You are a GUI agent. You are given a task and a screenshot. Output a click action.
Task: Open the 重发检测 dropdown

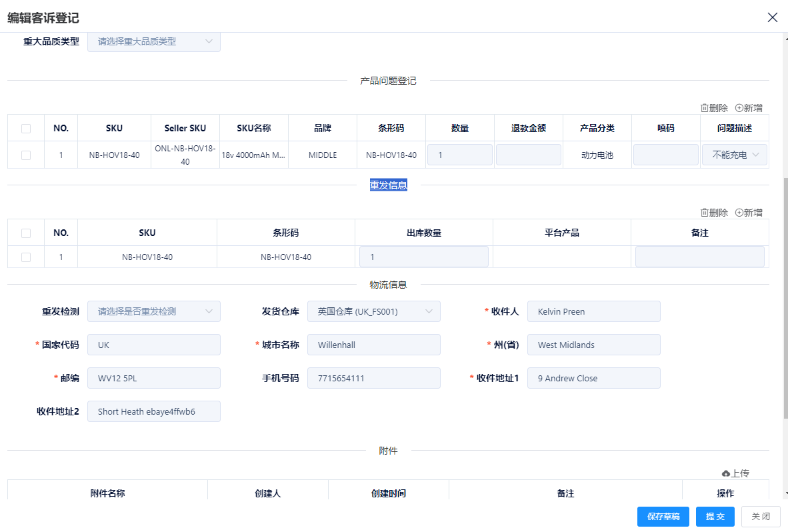click(x=153, y=311)
